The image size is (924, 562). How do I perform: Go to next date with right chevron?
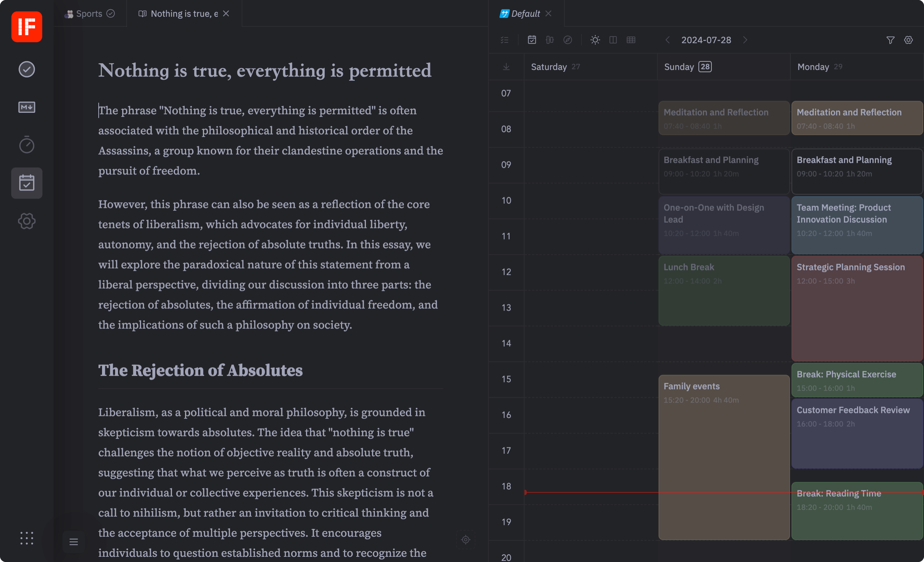(x=745, y=40)
